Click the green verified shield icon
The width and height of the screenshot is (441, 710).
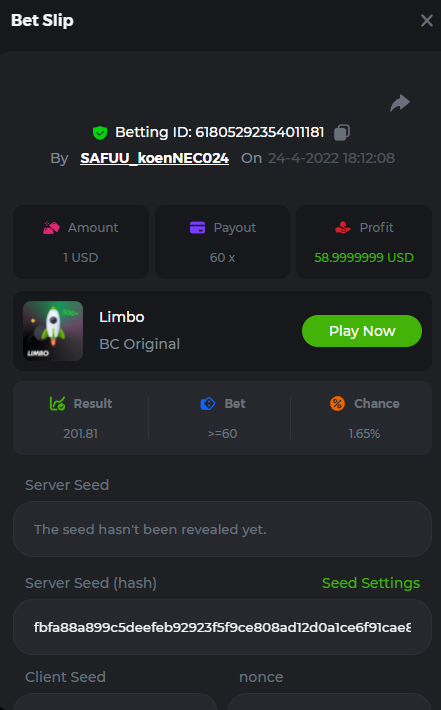(x=100, y=133)
